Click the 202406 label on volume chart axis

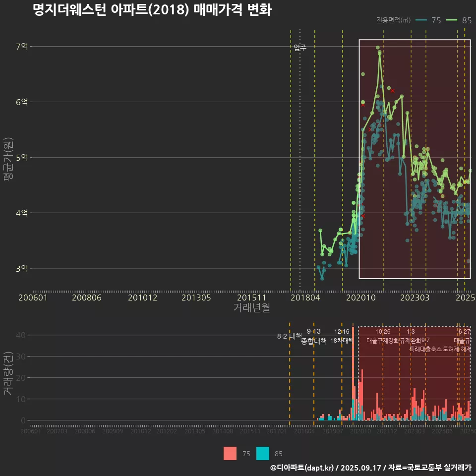442,431
